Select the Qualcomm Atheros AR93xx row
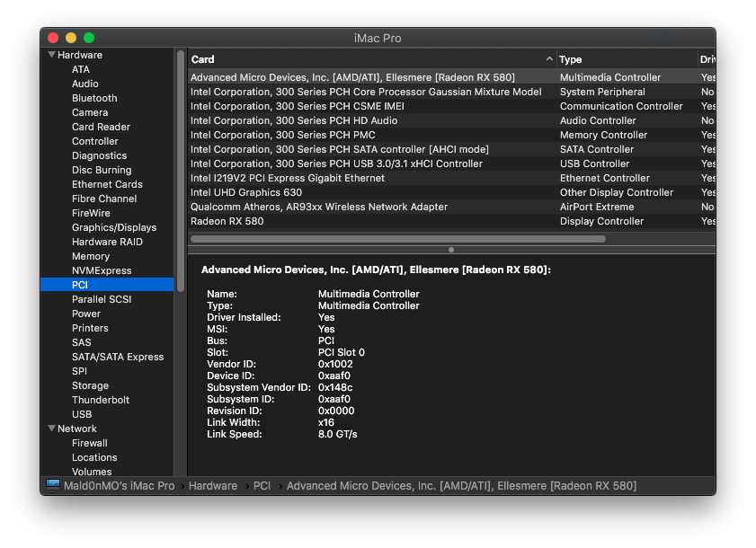 pos(451,207)
